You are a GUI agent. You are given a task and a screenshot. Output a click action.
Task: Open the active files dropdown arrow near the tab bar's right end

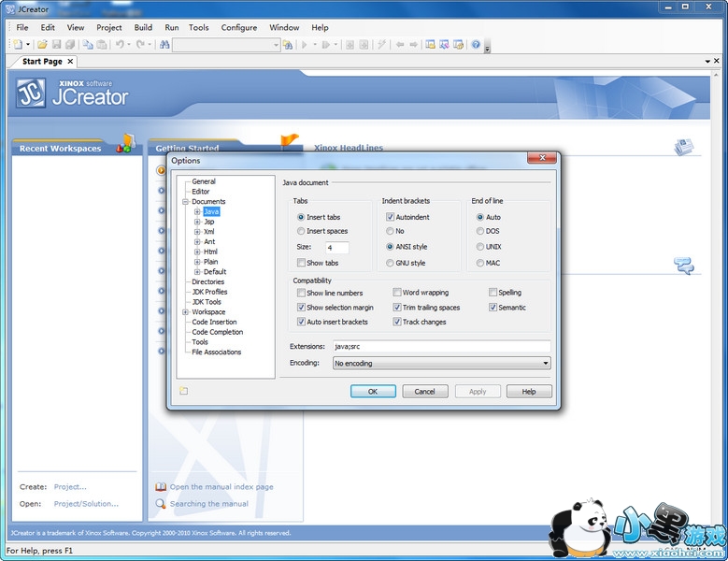(x=707, y=62)
